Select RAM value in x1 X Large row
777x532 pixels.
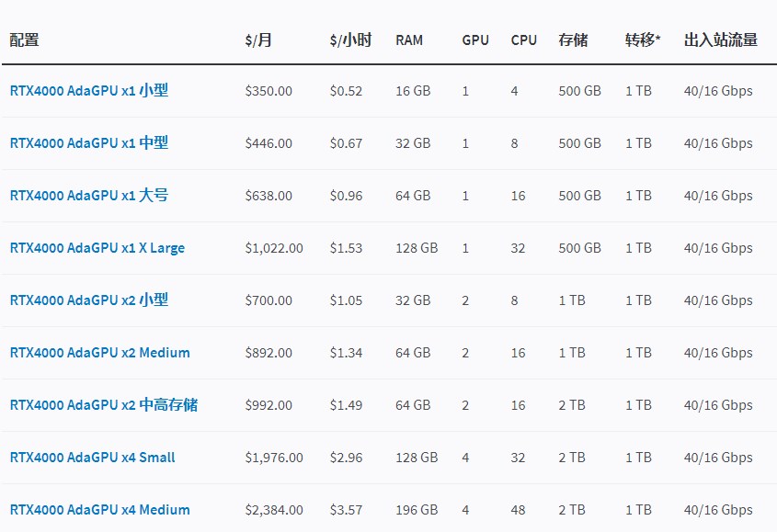click(417, 248)
